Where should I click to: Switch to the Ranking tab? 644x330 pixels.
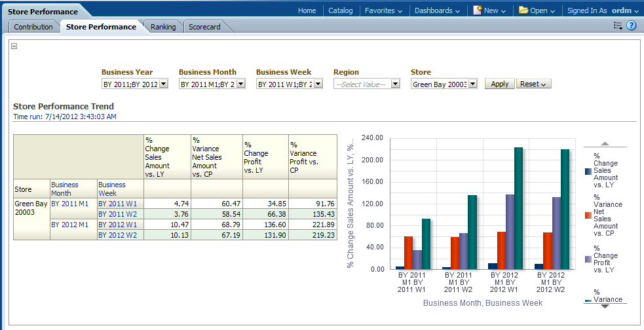point(163,27)
